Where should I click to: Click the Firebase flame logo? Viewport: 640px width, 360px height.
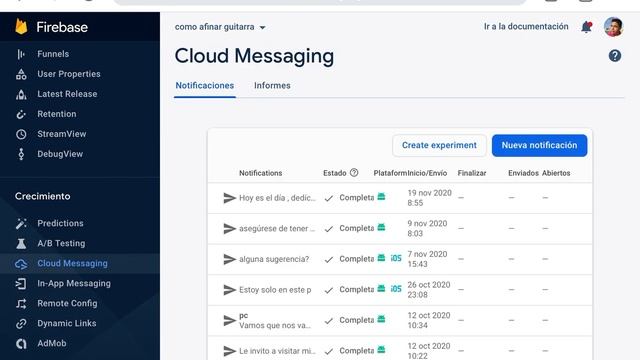pos(21,27)
